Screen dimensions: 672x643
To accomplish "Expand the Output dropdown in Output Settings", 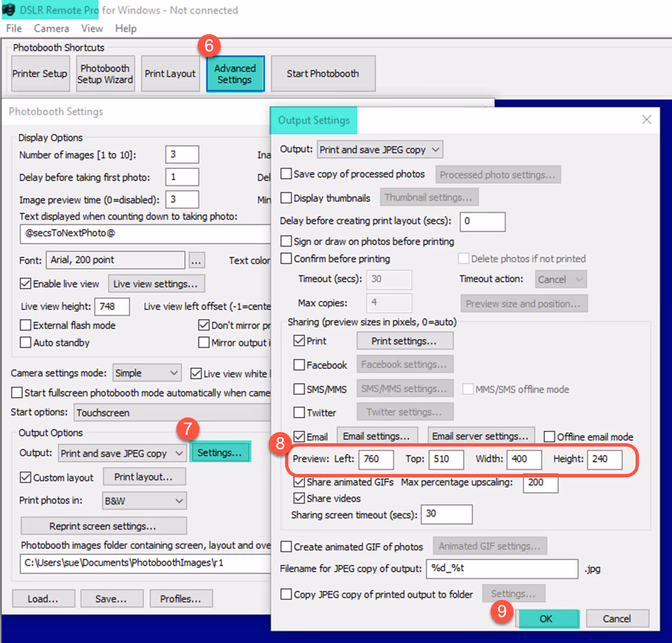I will tap(380, 149).
